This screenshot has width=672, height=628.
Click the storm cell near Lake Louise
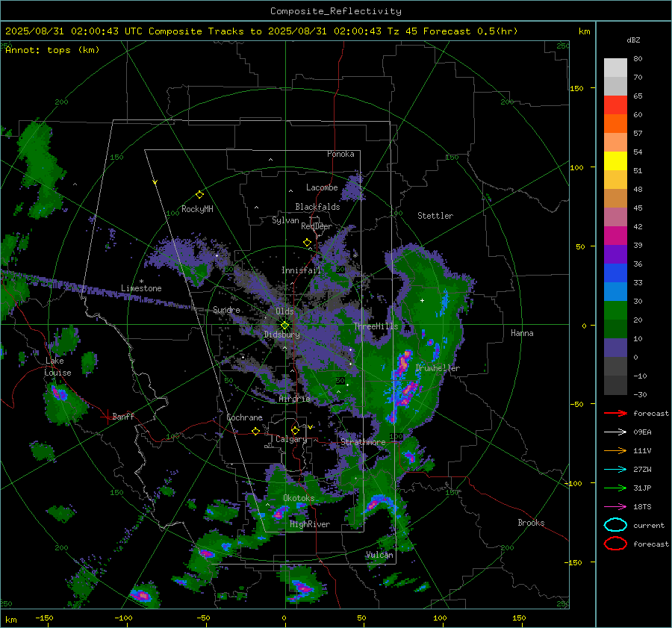[59, 393]
